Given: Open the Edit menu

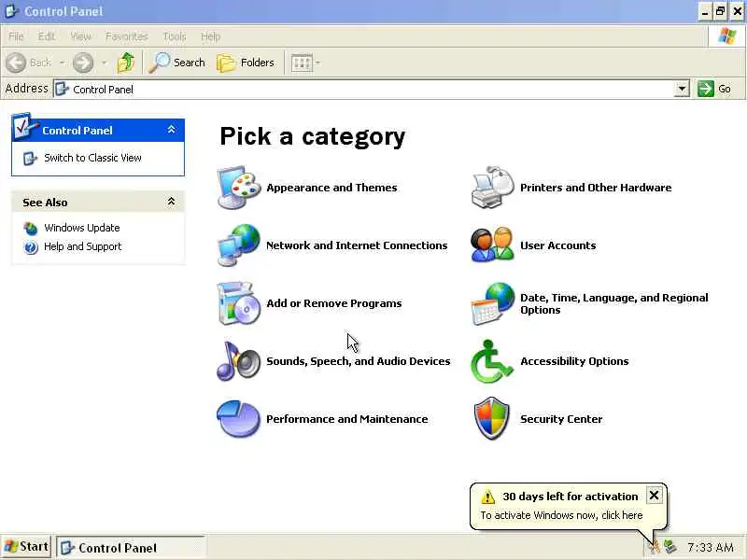Looking at the screenshot, I should [x=47, y=36].
